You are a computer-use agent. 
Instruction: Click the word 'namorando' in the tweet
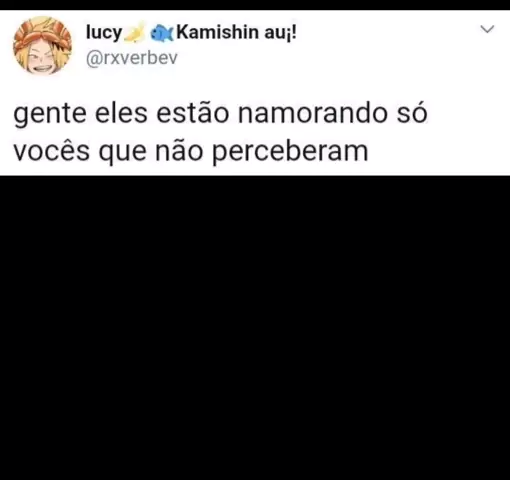tap(313, 113)
